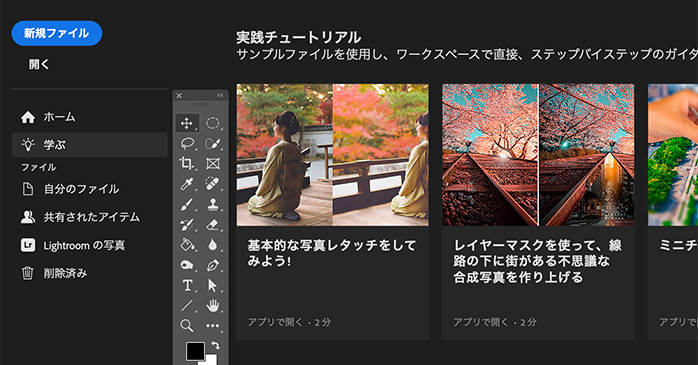This screenshot has width=698, height=365.
Task: Create a new file with 新規ファイル
Action: (x=57, y=33)
